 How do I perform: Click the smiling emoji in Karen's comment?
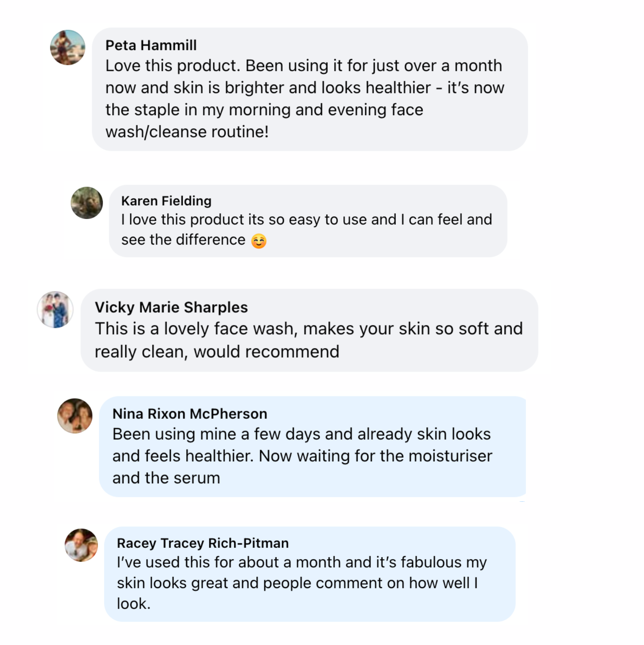pyautogui.click(x=259, y=241)
